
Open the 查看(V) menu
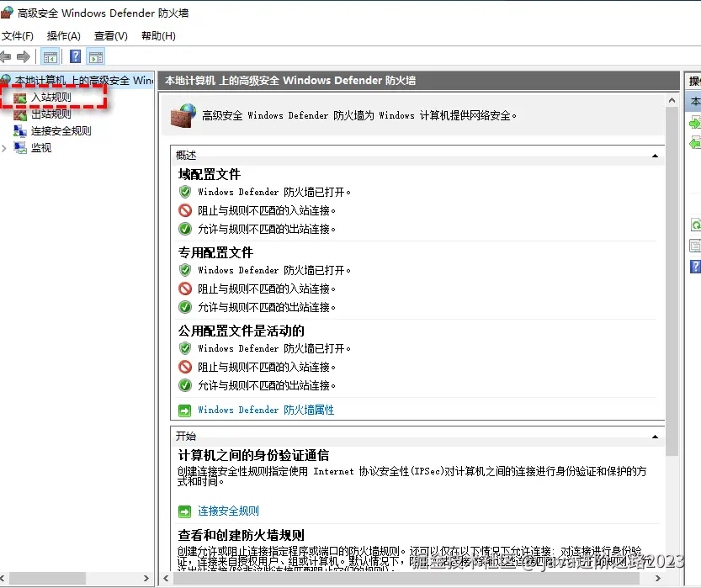(109, 35)
